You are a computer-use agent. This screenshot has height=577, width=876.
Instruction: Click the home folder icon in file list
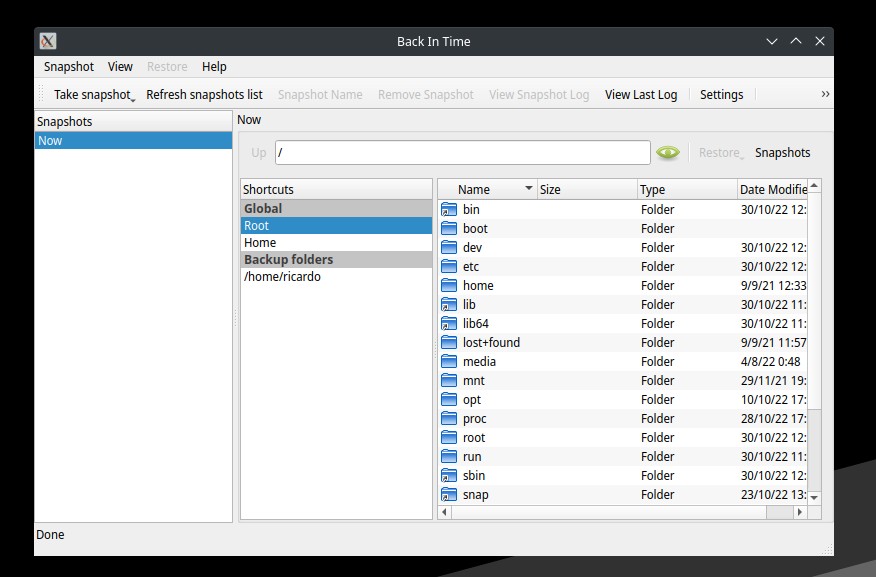(x=449, y=285)
